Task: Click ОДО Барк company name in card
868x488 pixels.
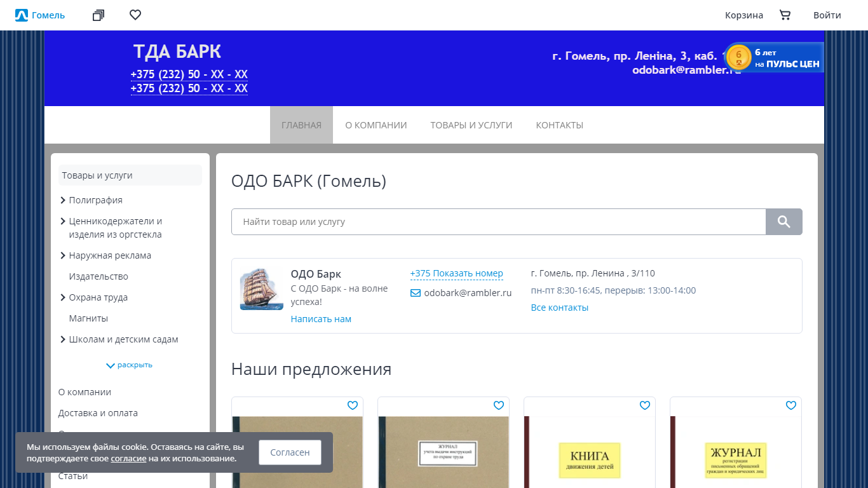Action: click(316, 274)
